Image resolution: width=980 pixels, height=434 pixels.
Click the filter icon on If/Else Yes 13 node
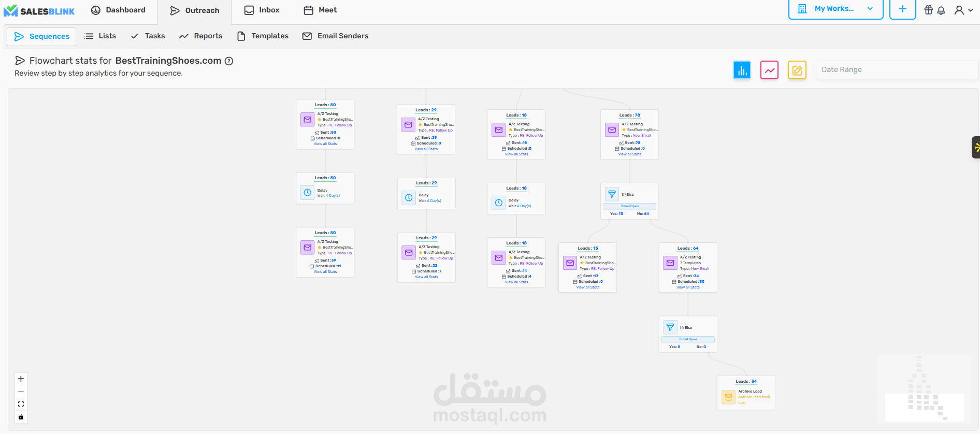tap(612, 194)
